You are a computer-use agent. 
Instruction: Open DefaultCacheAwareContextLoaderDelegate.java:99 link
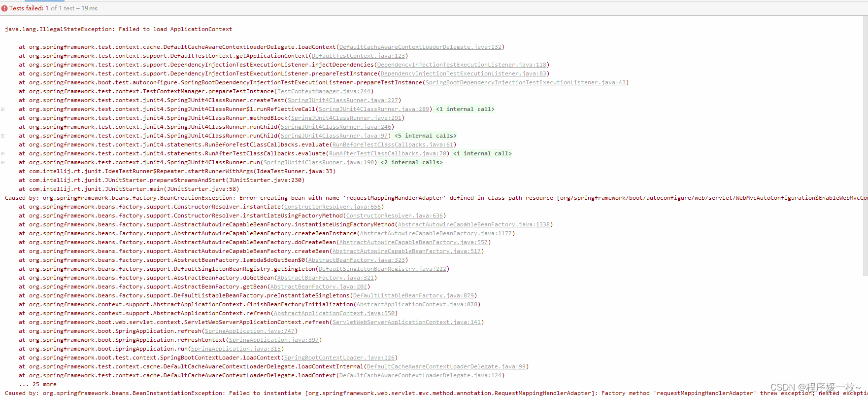[446, 366]
